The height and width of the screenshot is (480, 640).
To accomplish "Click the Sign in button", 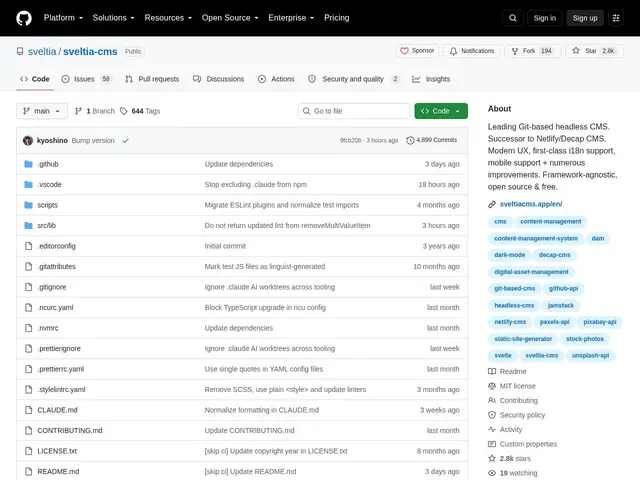I will [544, 18].
